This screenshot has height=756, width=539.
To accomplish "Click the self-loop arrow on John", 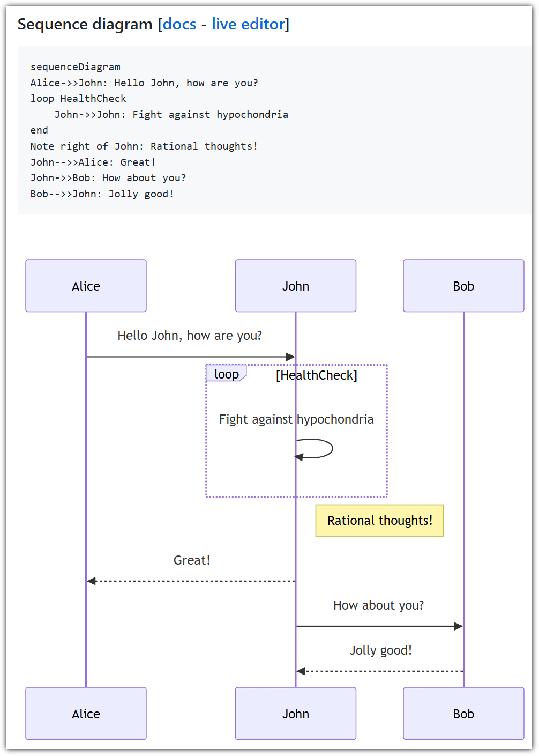I will point(315,448).
